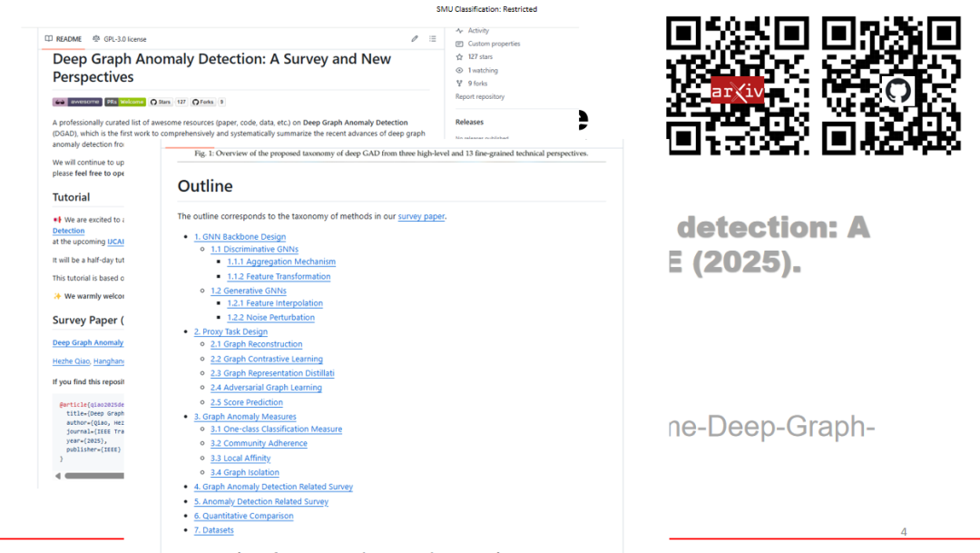Image resolution: width=980 pixels, height=553 pixels.
Task: Open 1.2.2 Noise Perturbation link
Action: pyautogui.click(x=270, y=318)
